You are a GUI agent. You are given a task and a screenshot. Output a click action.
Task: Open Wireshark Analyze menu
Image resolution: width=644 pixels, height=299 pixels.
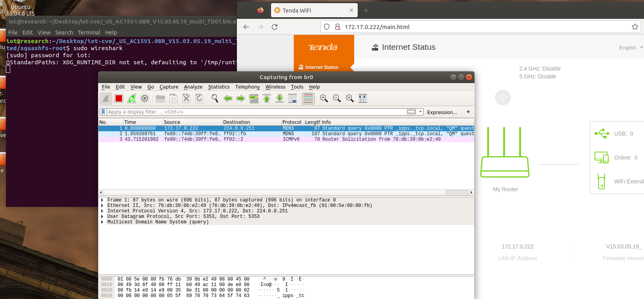(x=193, y=87)
